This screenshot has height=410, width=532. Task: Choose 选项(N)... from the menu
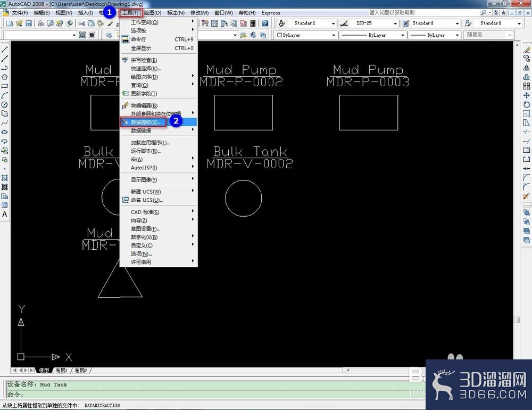pyautogui.click(x=159, y=254)
